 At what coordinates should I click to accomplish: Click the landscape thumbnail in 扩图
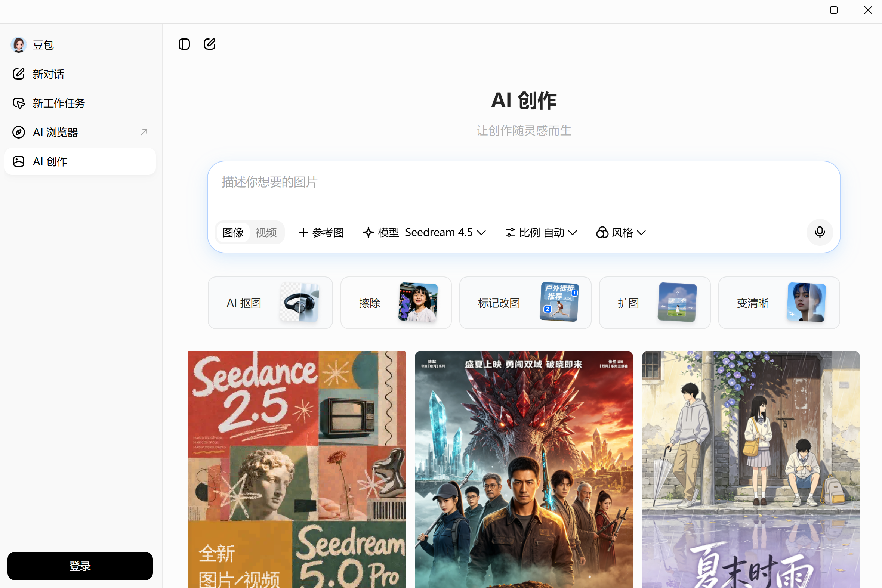pos(677,302)
